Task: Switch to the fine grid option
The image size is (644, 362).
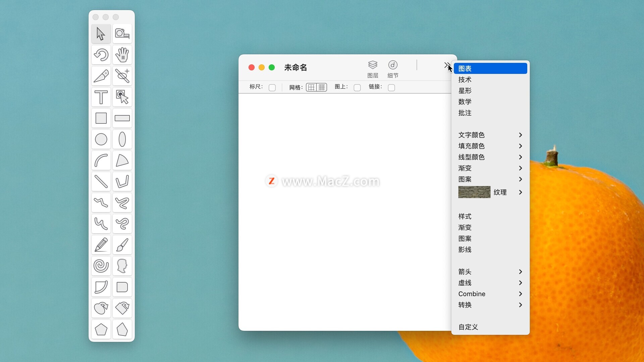Action: 322,87
